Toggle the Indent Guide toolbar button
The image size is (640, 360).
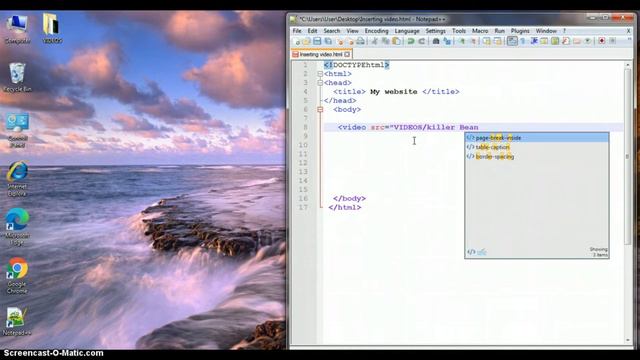point(534,41)
